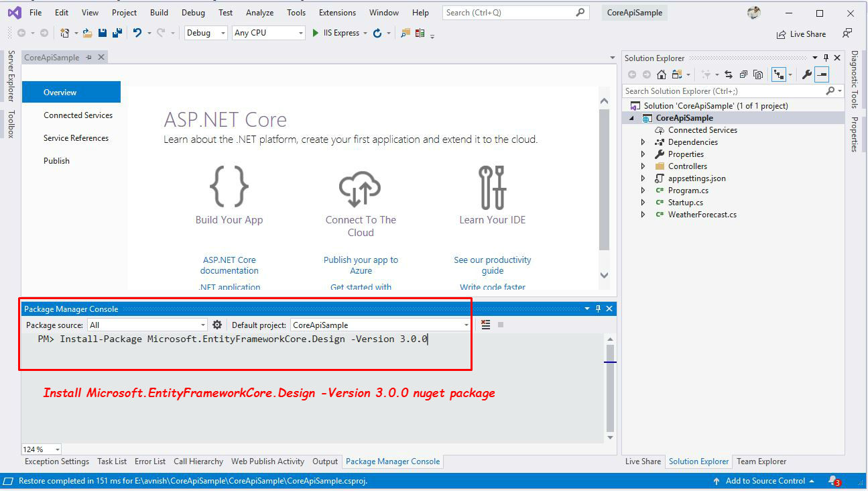Viewport: 868px width, 491px height.
Task: Open Package Manager settings gear icon
Action: 217,325
